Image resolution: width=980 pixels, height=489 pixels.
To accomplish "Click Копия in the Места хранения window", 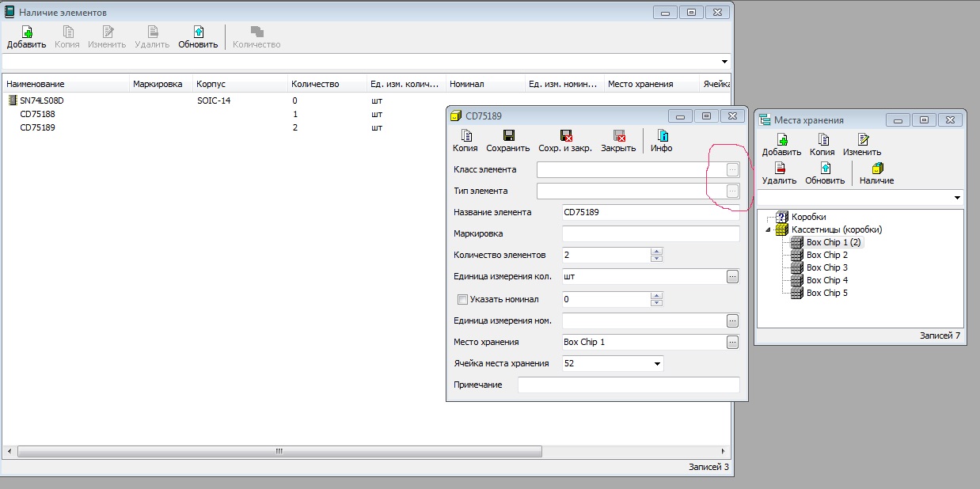I will [x=822, y=145].
